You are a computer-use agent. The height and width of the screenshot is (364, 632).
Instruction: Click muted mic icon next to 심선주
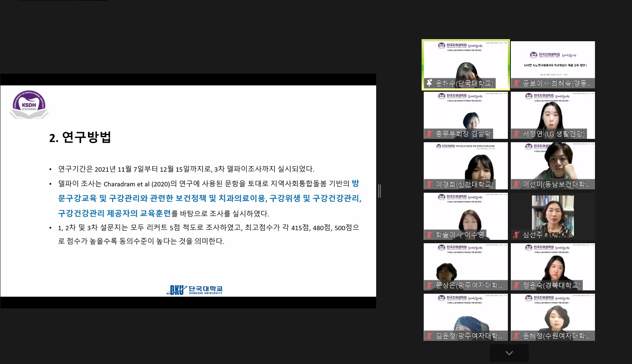pyautogui.click(x=516, y=235)
